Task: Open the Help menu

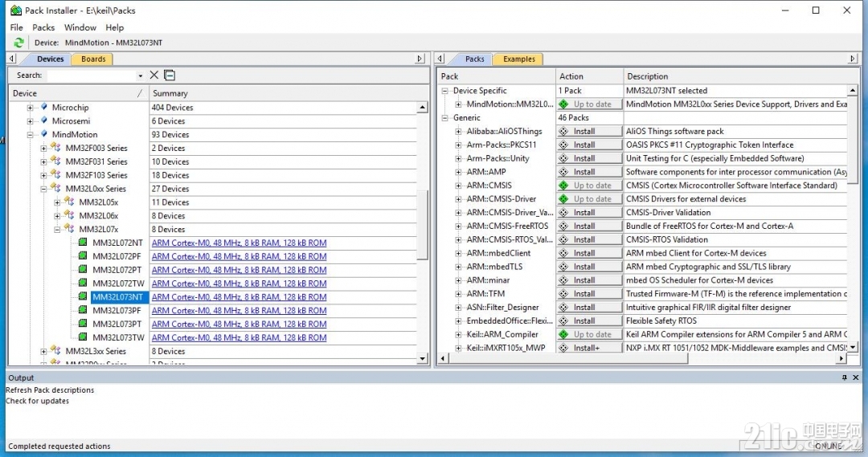Action: pos(115,27)
